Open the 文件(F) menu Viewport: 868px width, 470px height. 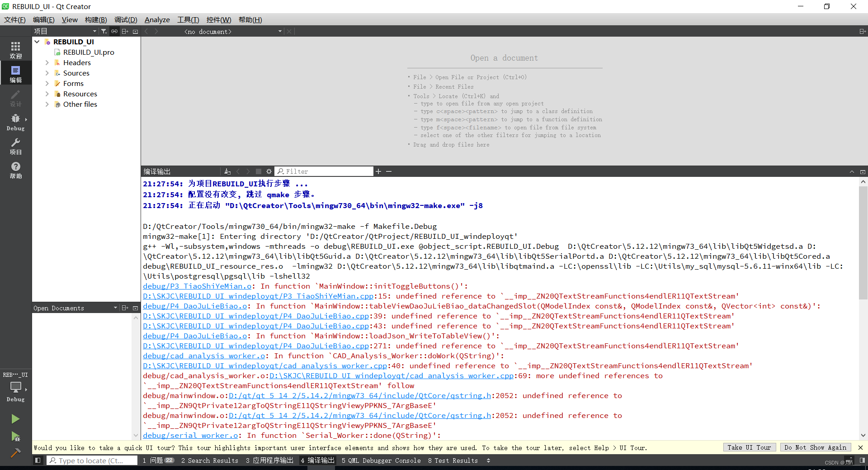pos(15,19)
